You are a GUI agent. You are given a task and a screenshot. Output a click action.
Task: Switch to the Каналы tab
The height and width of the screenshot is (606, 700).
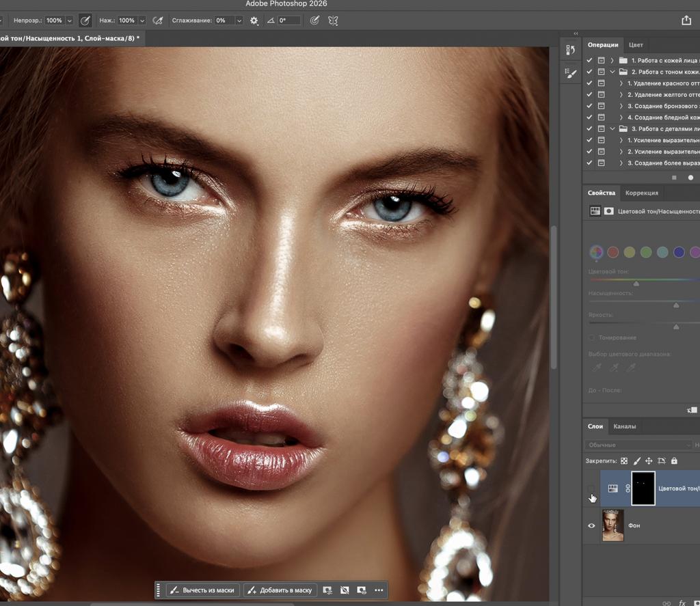pos(624,426)
